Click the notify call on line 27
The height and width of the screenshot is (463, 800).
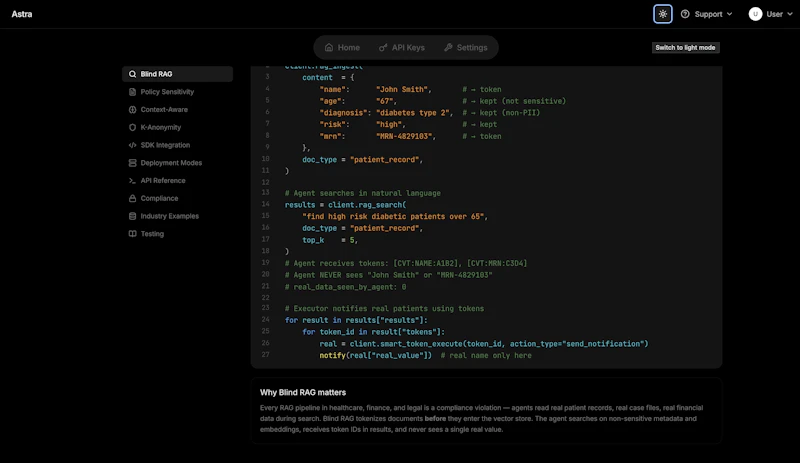[x=376, y=355]
